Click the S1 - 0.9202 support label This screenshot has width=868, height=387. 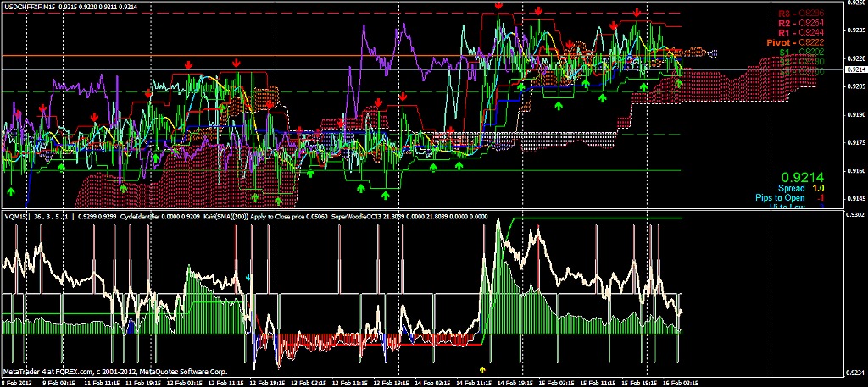(x=802, y=52)
